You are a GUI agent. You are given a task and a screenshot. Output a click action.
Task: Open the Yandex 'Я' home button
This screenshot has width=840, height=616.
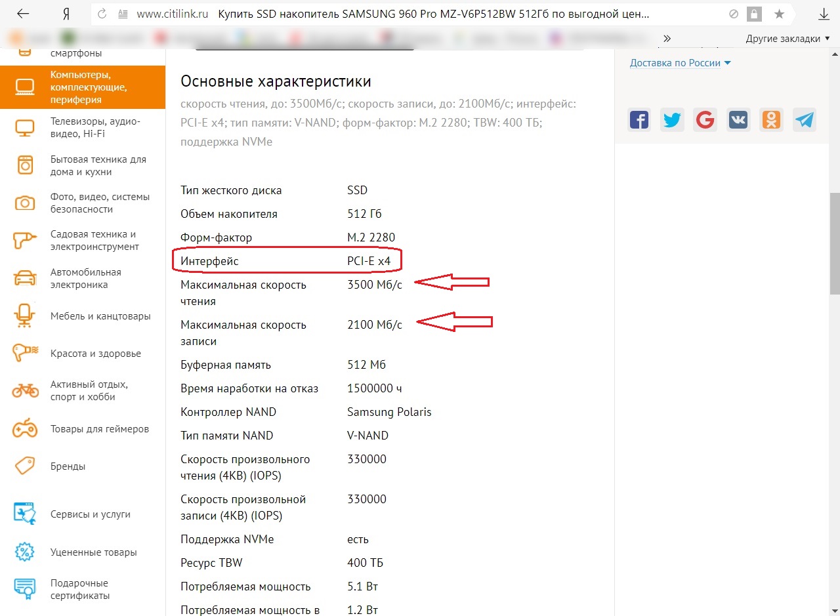(66, 14)
